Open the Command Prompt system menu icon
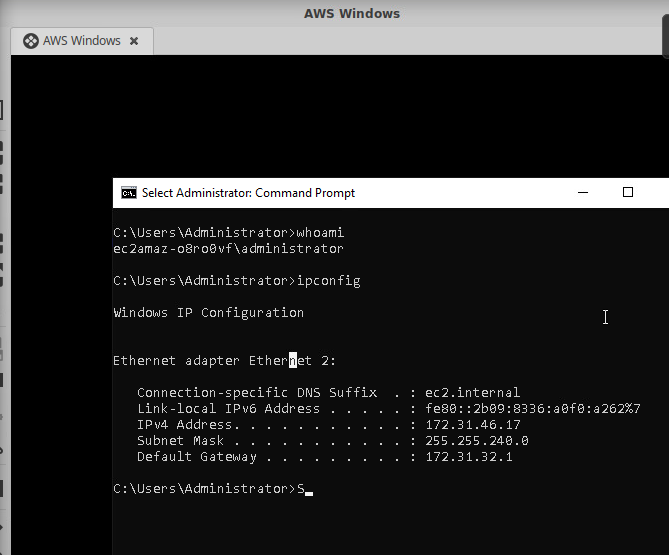The height and width of the screenshot is (555, 669). (x=128, y=193)
